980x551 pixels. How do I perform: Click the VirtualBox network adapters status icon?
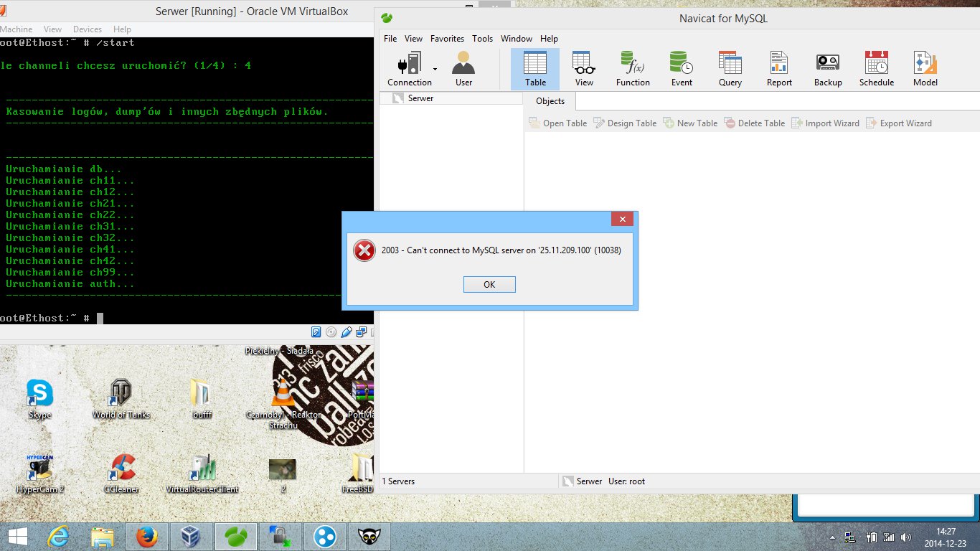pyautogui.click(x=362, y=331)
